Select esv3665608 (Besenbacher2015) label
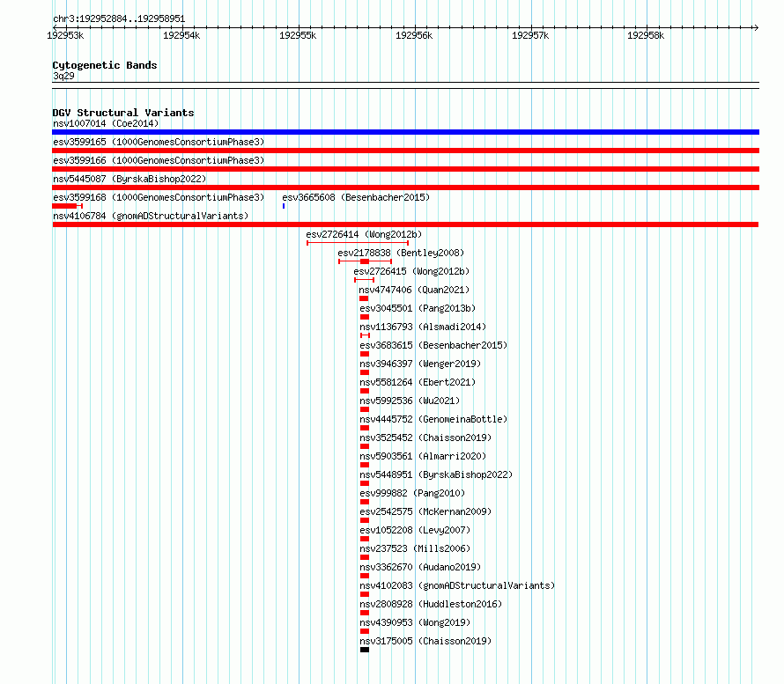 click(x=356, y=197)
